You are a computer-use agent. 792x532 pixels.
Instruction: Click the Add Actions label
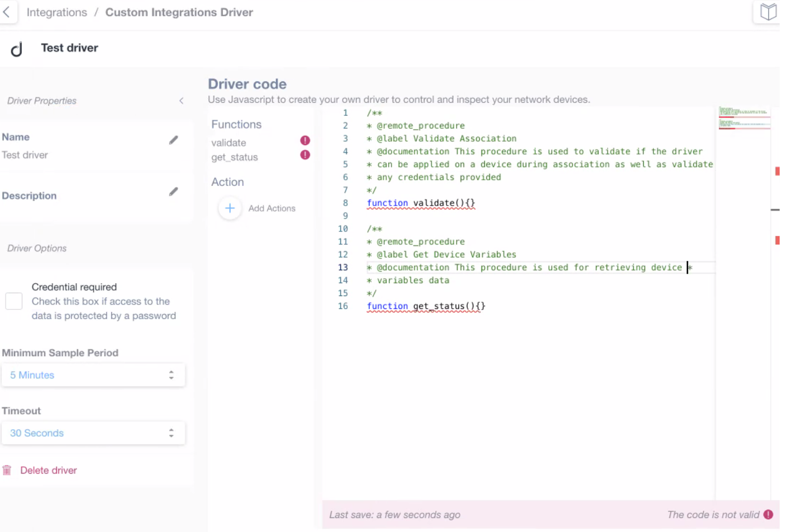(272, 208)
